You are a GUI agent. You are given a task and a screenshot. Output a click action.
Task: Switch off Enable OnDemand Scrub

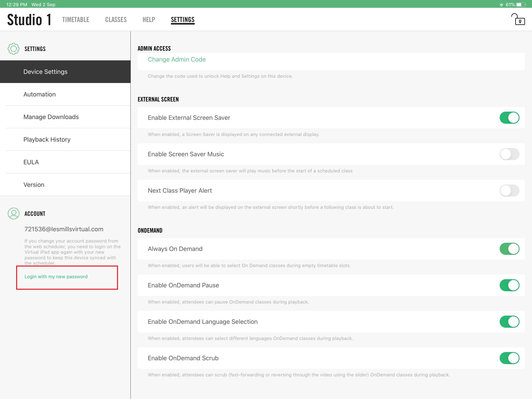click(x=509, y=358)
